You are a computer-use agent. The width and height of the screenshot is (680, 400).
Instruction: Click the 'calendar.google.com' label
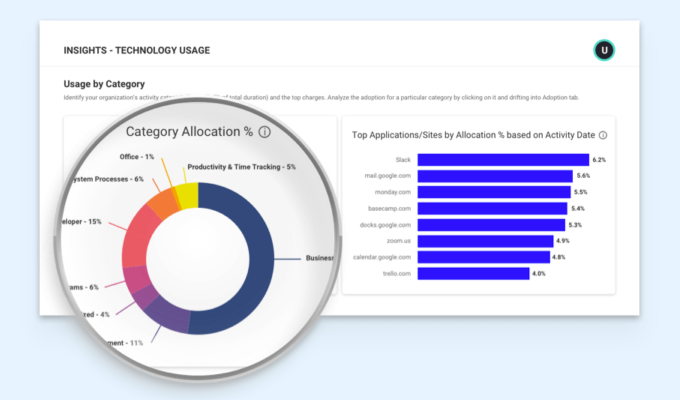click(382, 257)
